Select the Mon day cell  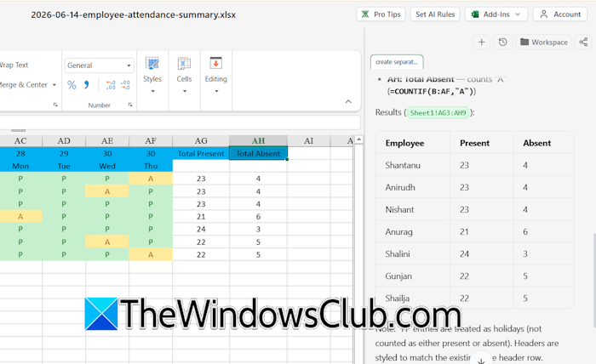click(x=20, y=166)
